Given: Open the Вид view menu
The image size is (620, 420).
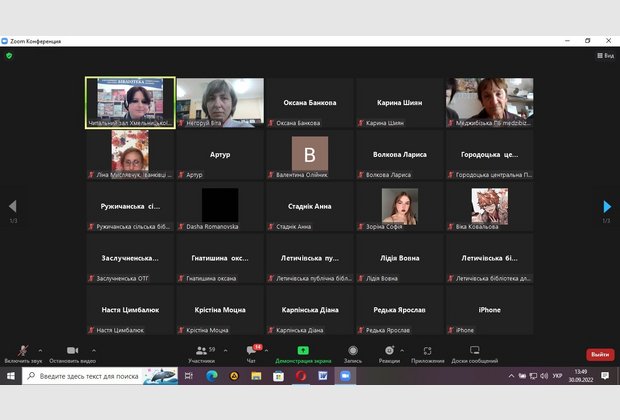Looking at the screenshot, I should 606,55.
